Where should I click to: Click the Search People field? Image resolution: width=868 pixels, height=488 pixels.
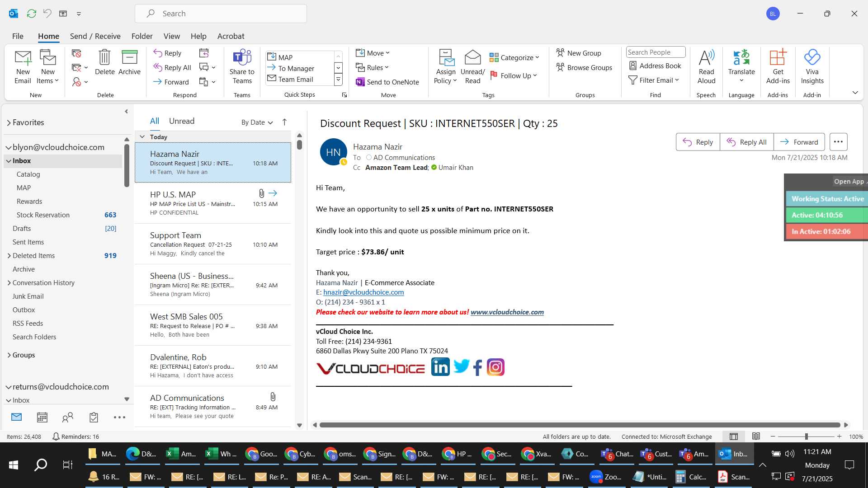coord(656,52)
